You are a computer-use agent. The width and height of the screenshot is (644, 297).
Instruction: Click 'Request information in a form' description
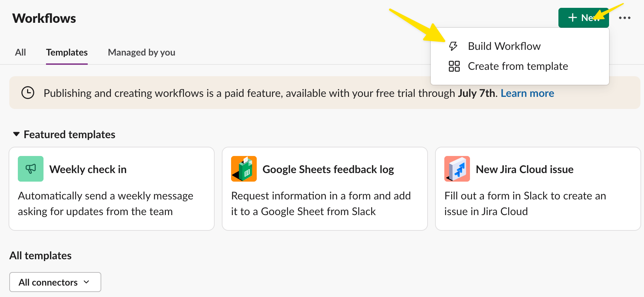[321, 204]
